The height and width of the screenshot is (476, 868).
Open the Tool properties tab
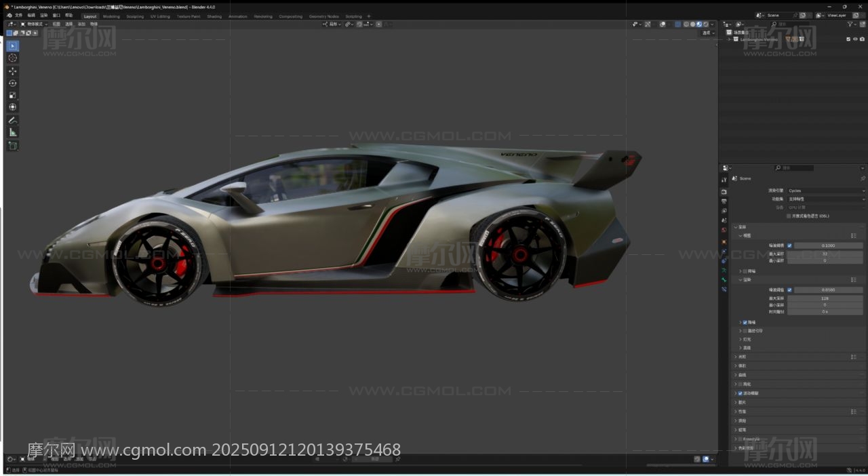tap(724, 180)
